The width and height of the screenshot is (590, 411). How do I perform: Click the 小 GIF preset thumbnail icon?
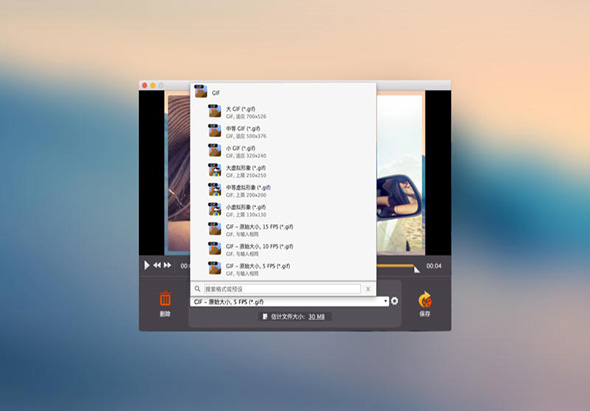214,151
